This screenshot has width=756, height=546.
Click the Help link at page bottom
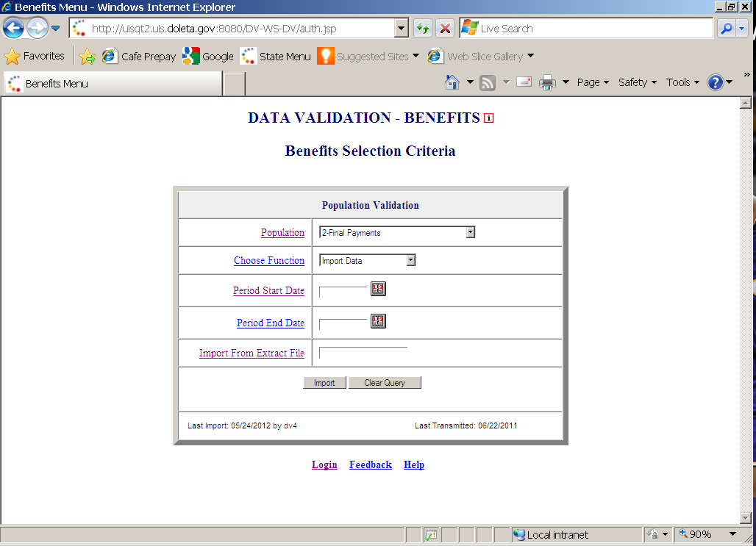click(x=414, y=464)
